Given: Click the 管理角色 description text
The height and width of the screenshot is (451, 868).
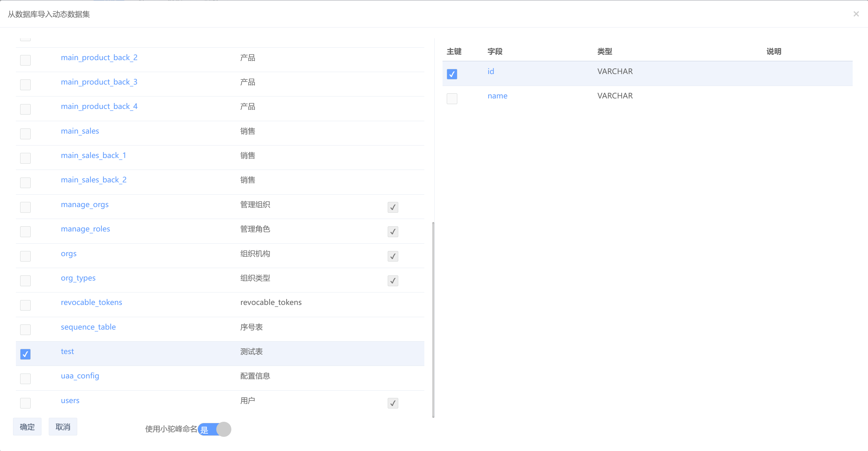Looking at the screenshot, I should point(255,229).
